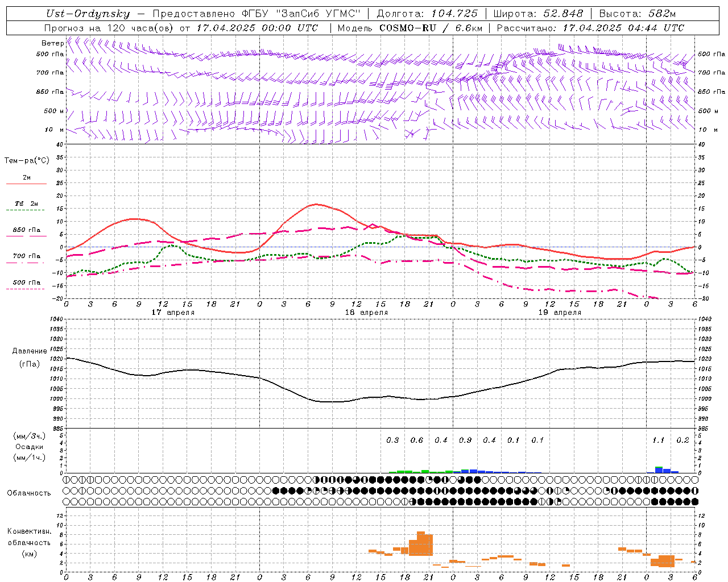
Task: Click the precipitation amount "0.2"
Action: click(682, 440)
